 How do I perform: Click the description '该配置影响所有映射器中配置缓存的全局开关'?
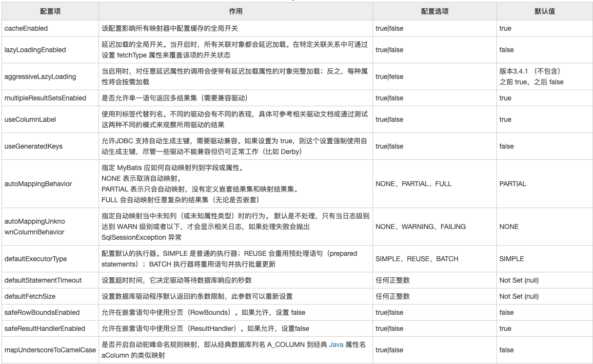coord(170,28)
